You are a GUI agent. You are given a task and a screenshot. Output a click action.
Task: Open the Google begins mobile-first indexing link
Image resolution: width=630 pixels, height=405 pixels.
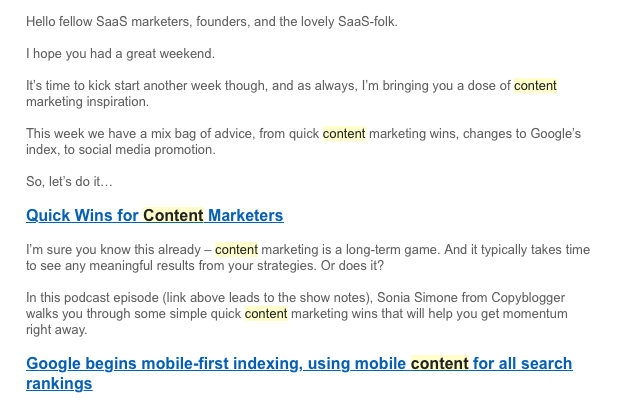[299, 373]
